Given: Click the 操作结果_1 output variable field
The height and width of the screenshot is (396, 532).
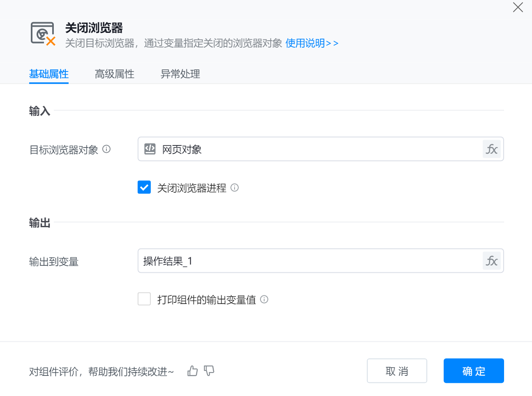Looking at the screenshot, I should pos(308,261).
